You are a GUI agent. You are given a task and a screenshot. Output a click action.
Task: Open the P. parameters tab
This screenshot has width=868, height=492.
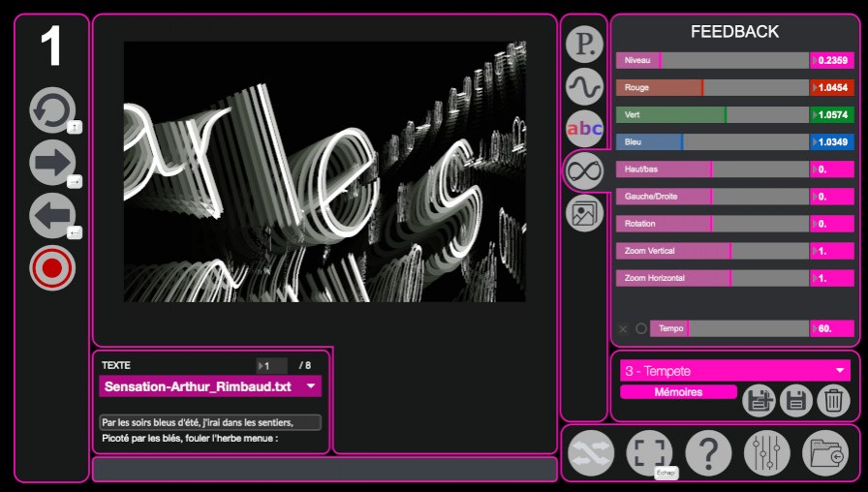[584, 45]
